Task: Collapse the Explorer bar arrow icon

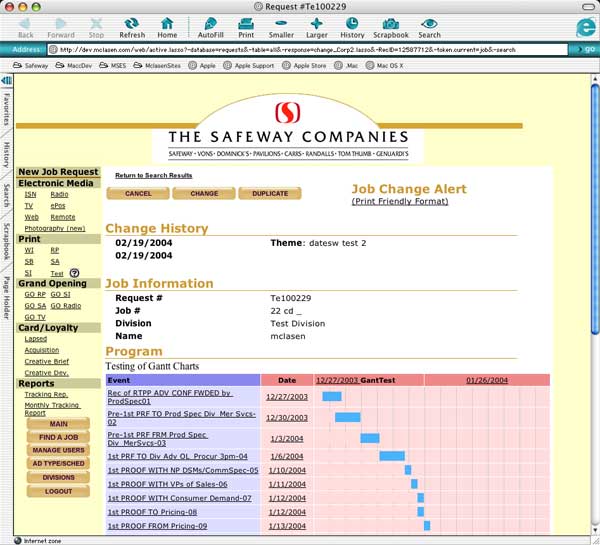Action: pyautogui.click(x=7, y=81)
